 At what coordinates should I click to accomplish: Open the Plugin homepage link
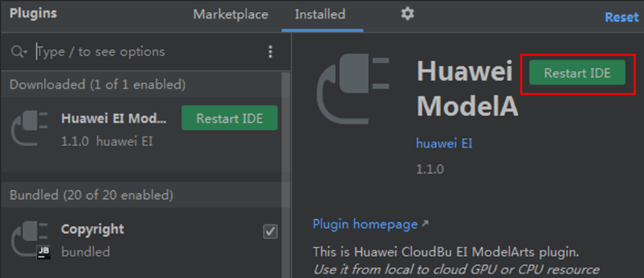coord(365,224)
